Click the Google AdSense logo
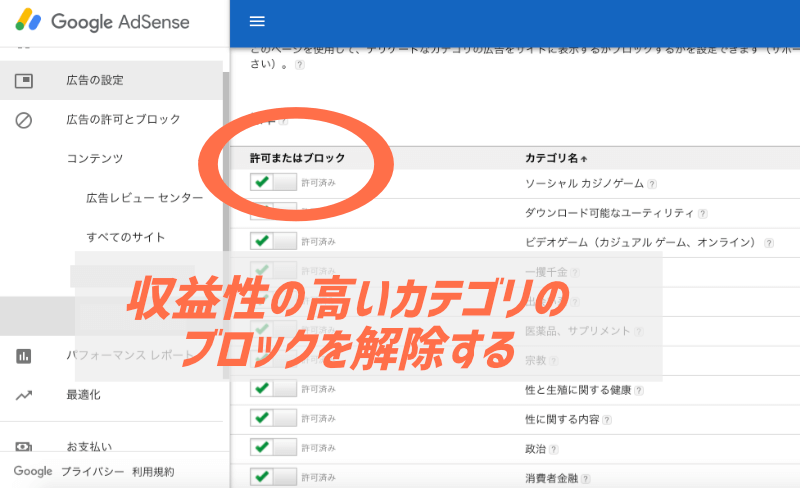Screen dimensions: 800x488 [x=103, y=21]
